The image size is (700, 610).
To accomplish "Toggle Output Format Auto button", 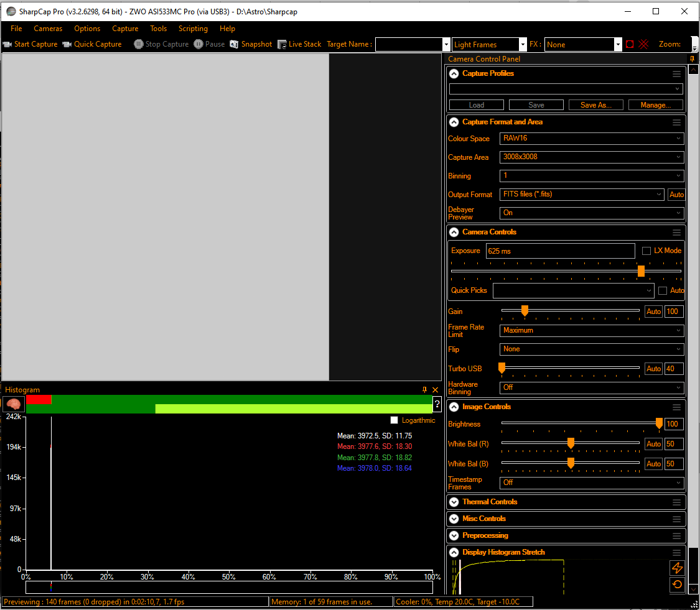I will pos(676,195).
